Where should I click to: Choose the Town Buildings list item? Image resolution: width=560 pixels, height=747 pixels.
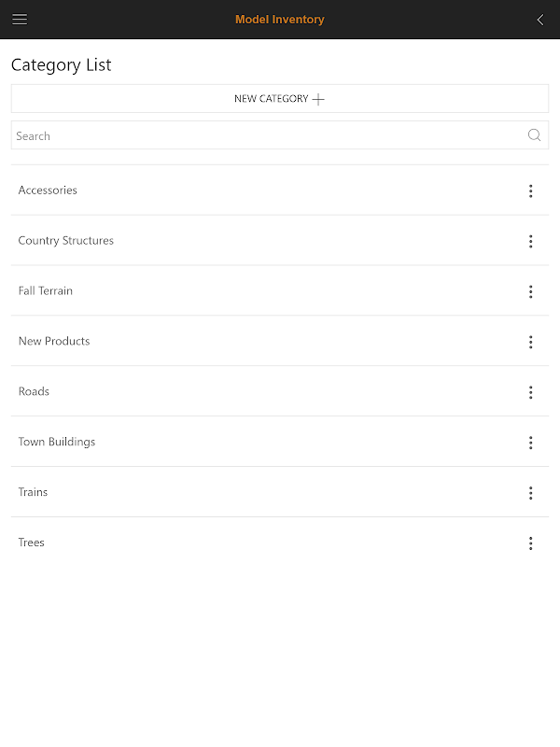[x=56, y=442]
